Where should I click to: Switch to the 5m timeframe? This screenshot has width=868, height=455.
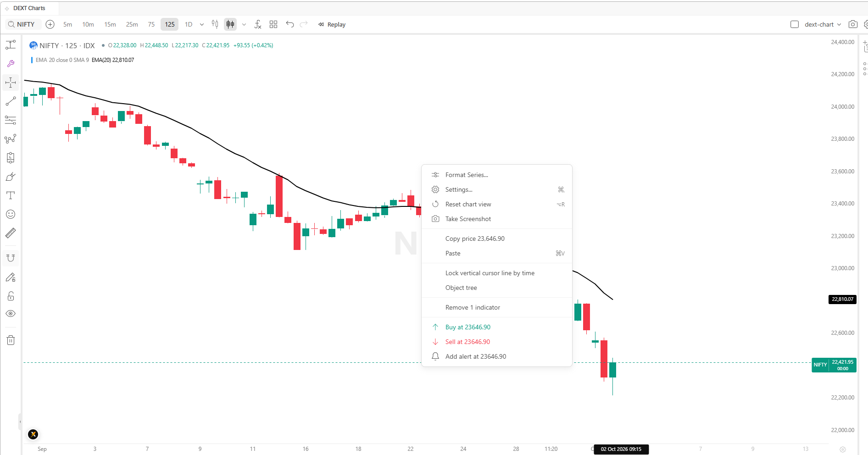click(67, 24)
